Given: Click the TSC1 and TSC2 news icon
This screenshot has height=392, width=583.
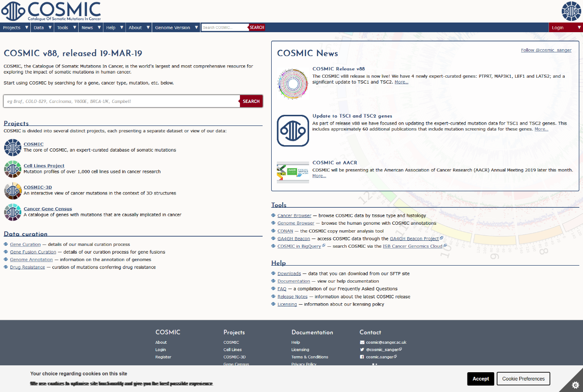Looking at the screenshot, I should (292, 131).
